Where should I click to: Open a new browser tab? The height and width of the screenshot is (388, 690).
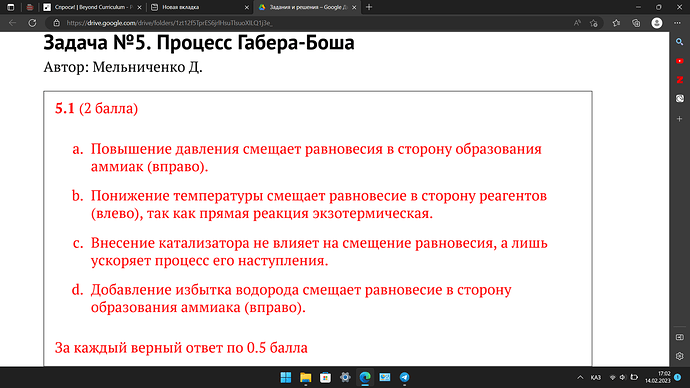tap(369, 7)
